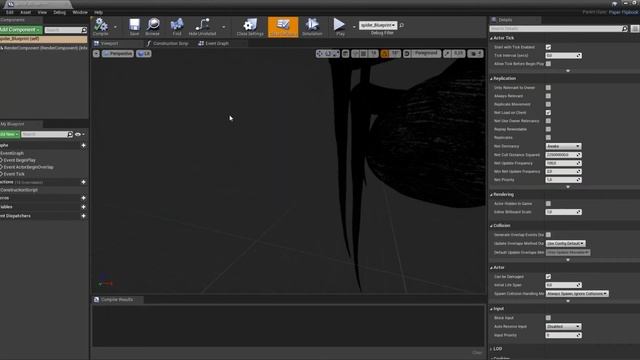Open Update Overlaps Method dropdown

pyautogui.click(x=565, y=244)
